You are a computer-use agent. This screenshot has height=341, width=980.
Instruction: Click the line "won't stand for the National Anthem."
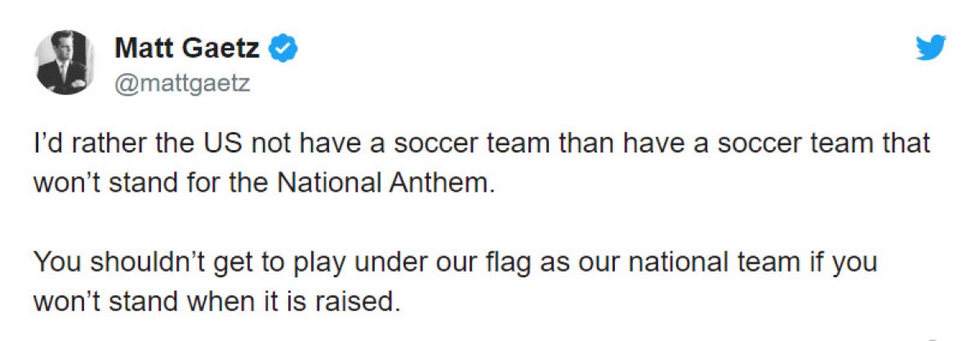(x=265, y=181)
